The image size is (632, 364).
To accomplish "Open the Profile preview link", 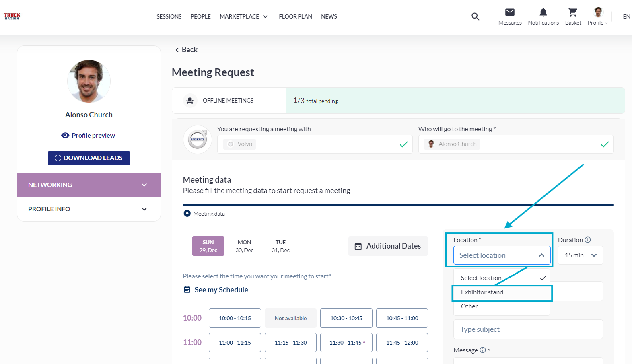I will click(x=89, y=136).
